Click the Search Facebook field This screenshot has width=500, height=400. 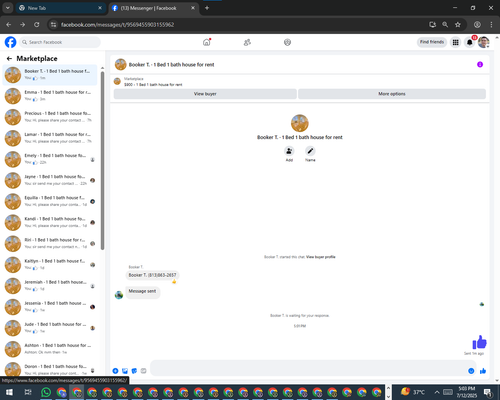pos(60,42)
